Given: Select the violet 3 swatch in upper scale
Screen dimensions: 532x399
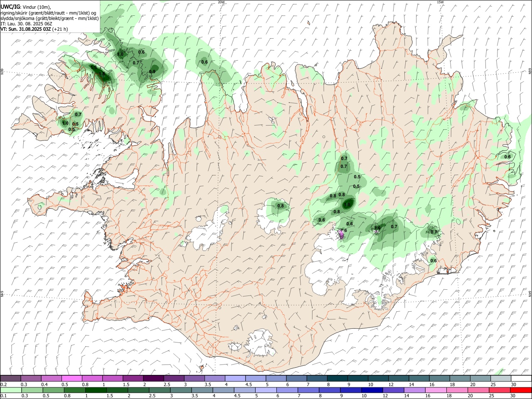Looking at the screenshot, I should 195,379.
